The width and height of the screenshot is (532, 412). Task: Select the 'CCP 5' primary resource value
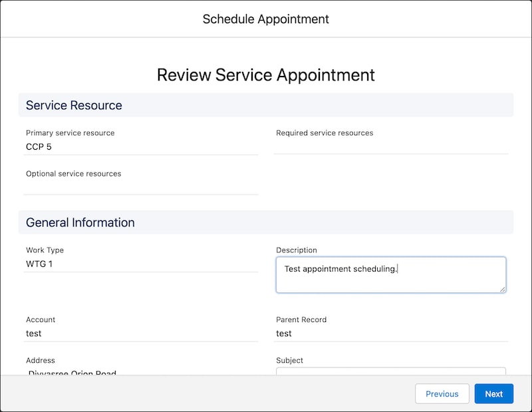pyautogui.click(x=39, y=146)
